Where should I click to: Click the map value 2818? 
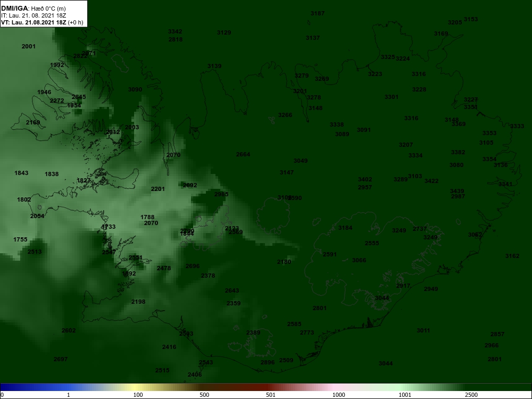176,39
